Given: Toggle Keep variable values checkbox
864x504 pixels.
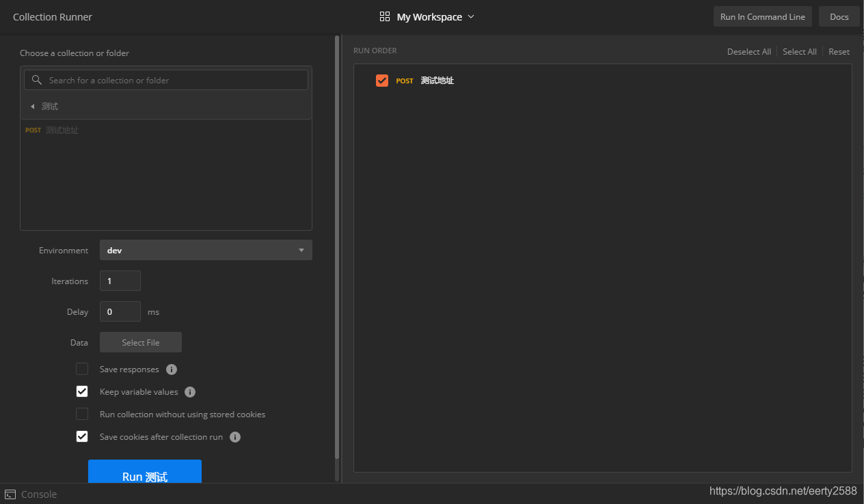Looking at the screenshot, I should point(82,391).
